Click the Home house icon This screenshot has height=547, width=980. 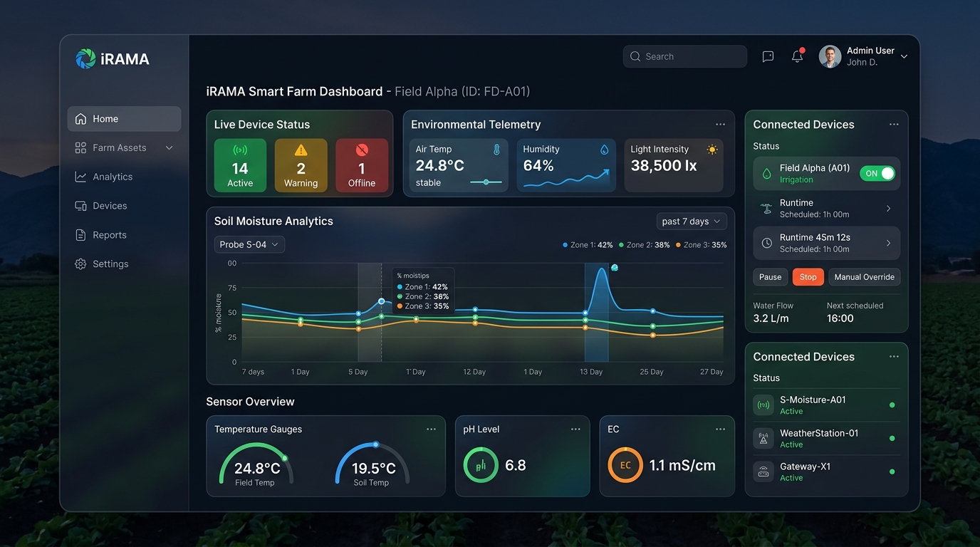click(80, 119)
